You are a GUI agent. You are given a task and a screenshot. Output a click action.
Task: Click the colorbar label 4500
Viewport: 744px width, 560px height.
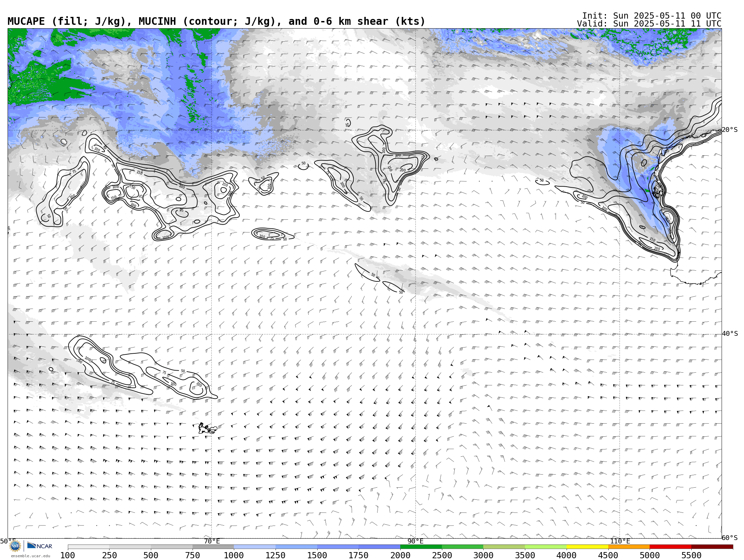pos(608,556)
